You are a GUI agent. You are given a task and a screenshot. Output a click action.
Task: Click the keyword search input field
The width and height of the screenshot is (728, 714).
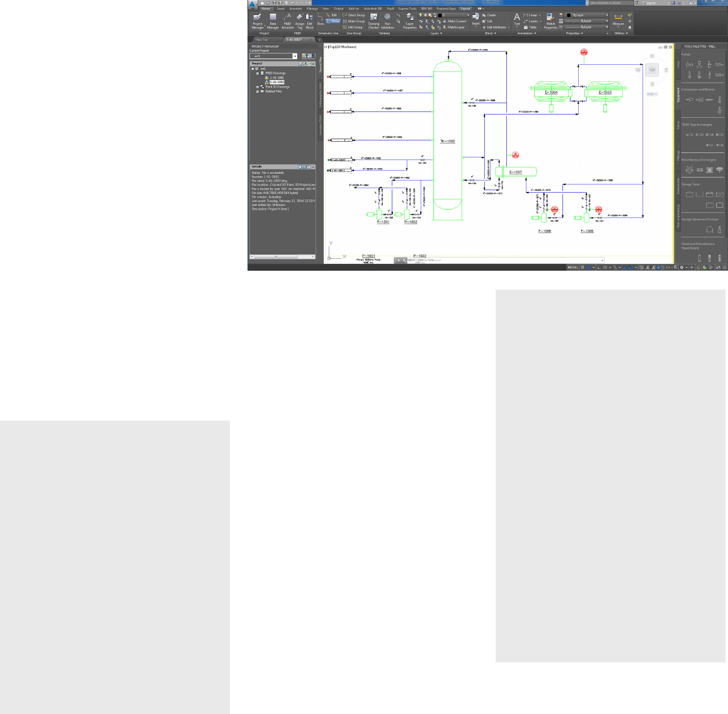[x=611, y=3]
